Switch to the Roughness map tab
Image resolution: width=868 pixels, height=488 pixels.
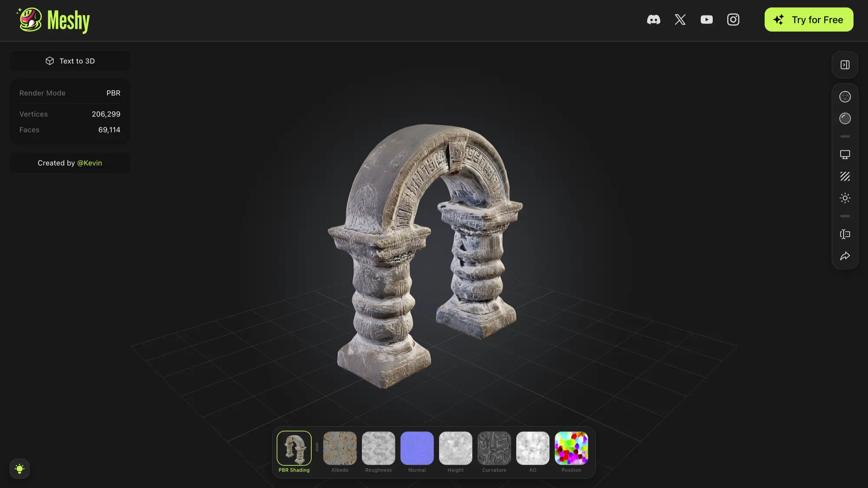click(378, 448)
